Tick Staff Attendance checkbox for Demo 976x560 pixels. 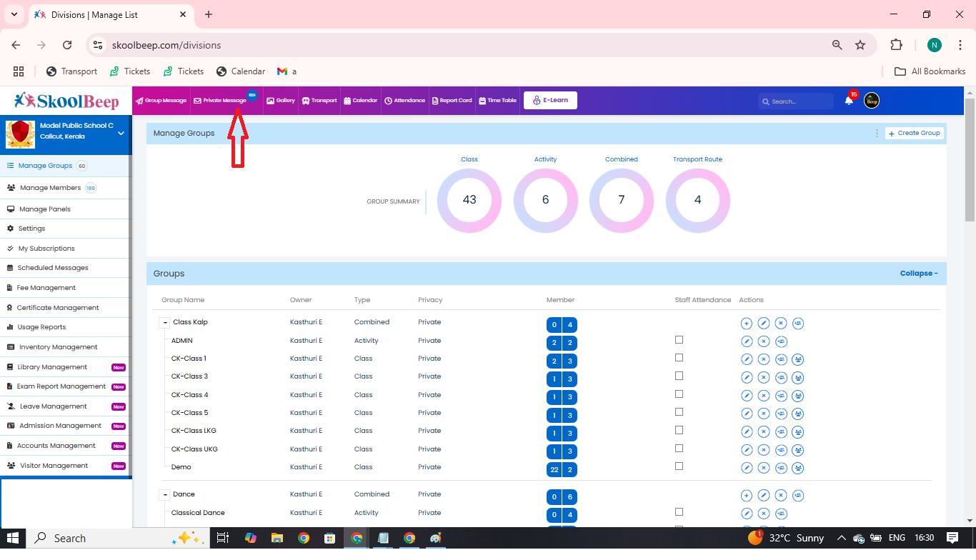tap(679, 466)
